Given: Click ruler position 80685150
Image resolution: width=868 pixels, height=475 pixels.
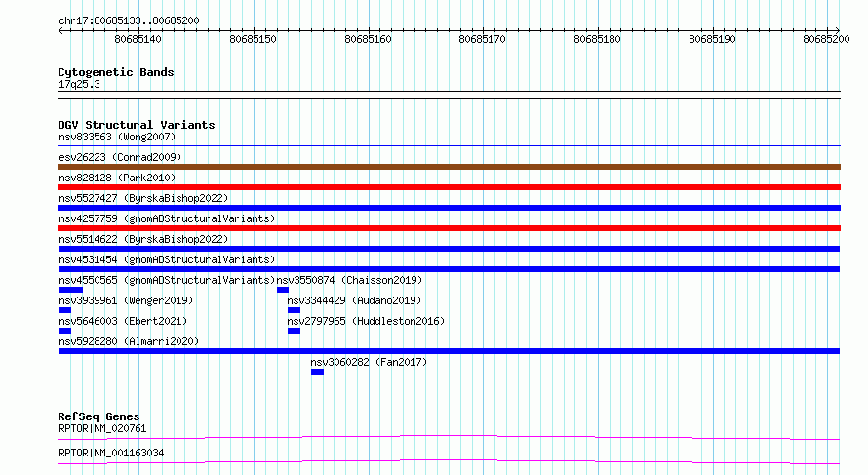Looking at the screenshot, I should (253, 39).
